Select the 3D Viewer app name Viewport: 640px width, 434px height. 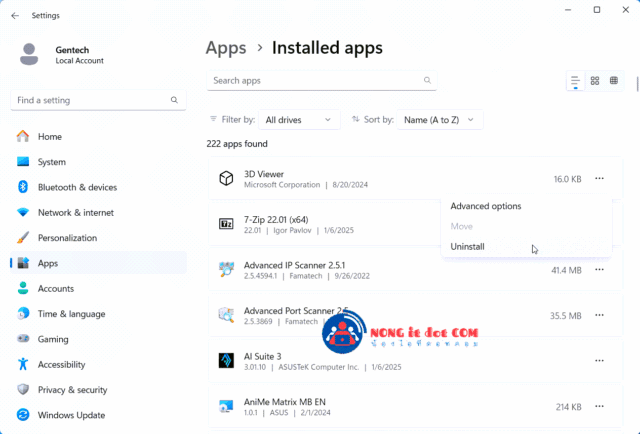pyautogui.click(x=264, y=174)
